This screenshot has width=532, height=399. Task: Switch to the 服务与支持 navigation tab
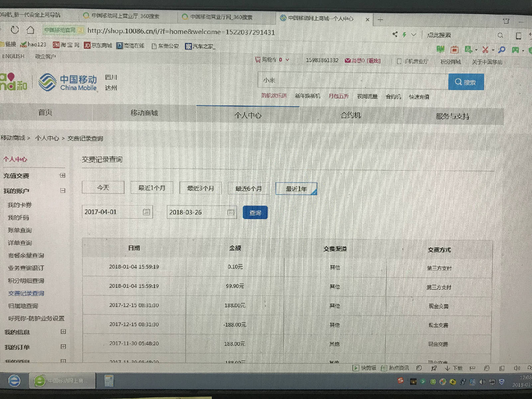pos(453,116)
